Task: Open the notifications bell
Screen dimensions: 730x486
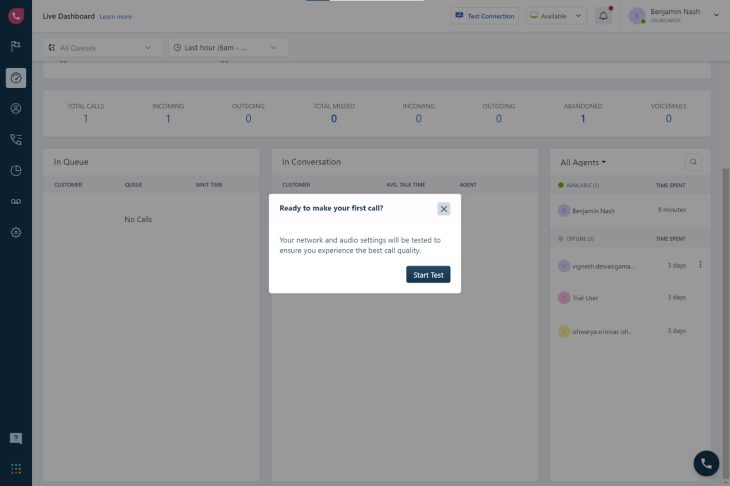Action: point(603,16)
